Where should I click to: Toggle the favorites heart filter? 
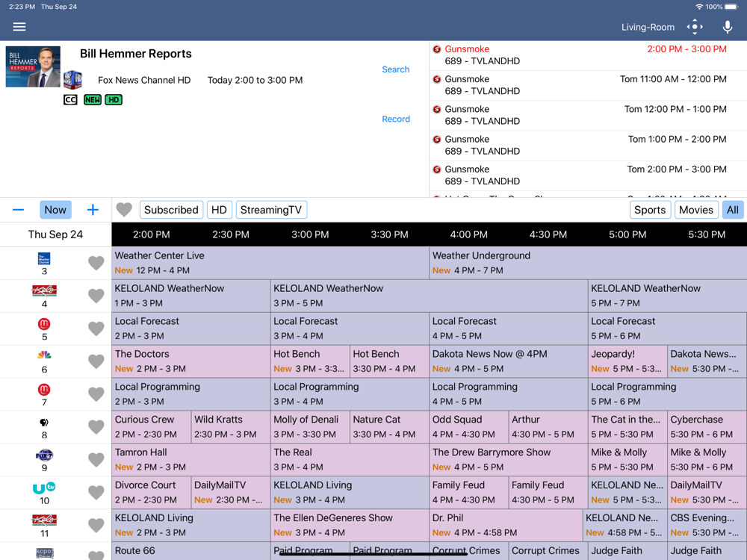click(x=124, y=210)
